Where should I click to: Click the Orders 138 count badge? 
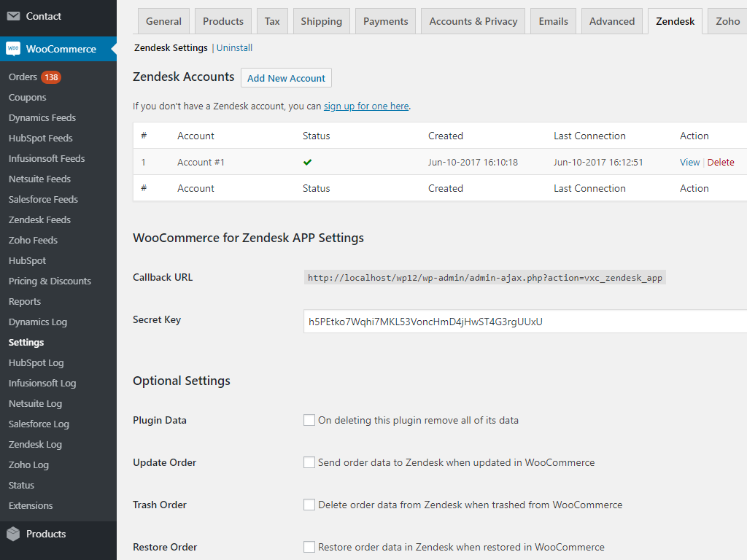click(51, 77)
